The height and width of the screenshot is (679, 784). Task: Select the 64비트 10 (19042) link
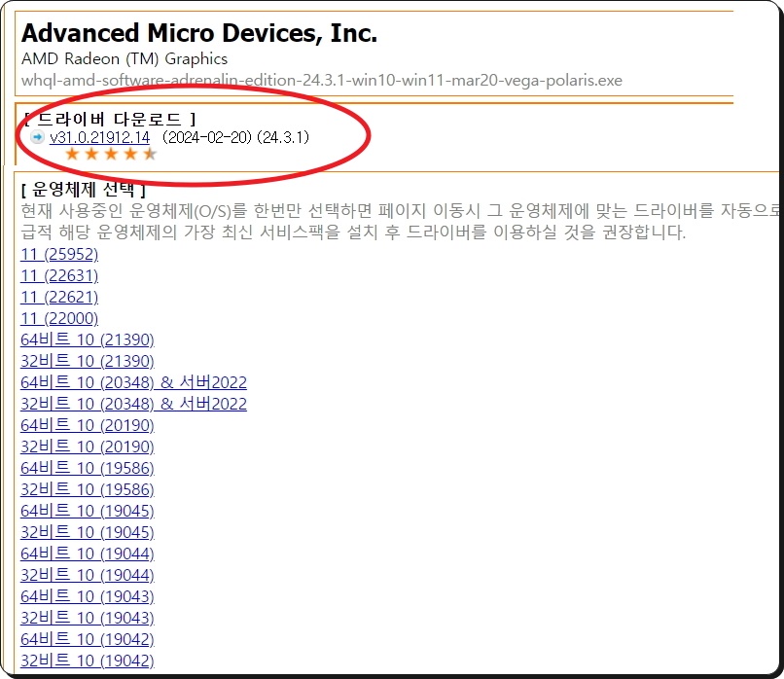tap(88, 639)
